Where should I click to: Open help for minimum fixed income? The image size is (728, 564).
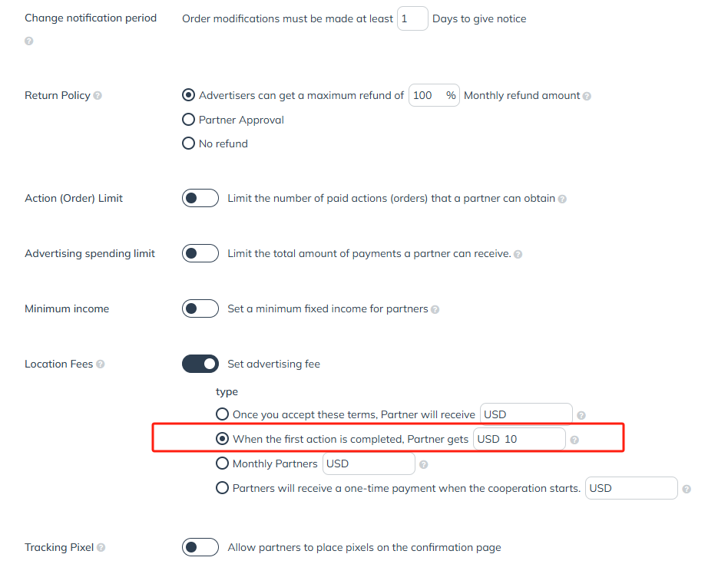[x=435, y=309]
